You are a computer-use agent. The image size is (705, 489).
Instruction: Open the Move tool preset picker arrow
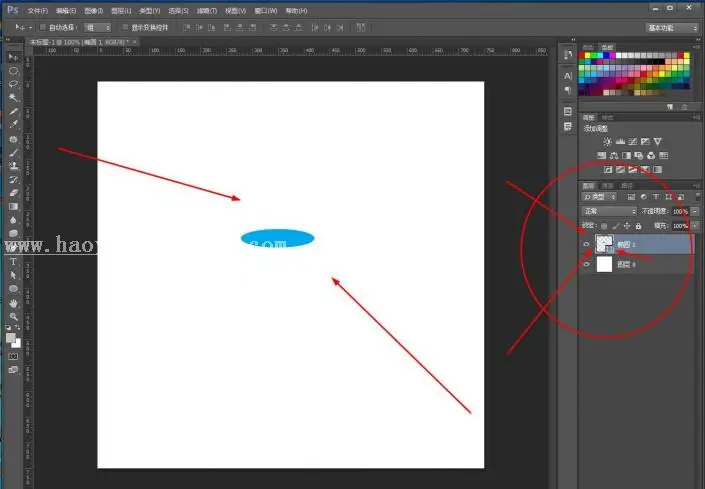pyautogui.click(x=30, y=28)
